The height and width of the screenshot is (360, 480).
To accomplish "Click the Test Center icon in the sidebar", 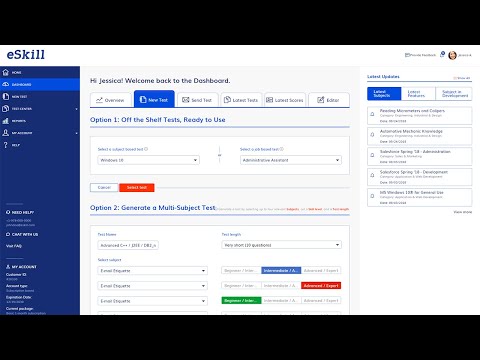I will (5, 109).
